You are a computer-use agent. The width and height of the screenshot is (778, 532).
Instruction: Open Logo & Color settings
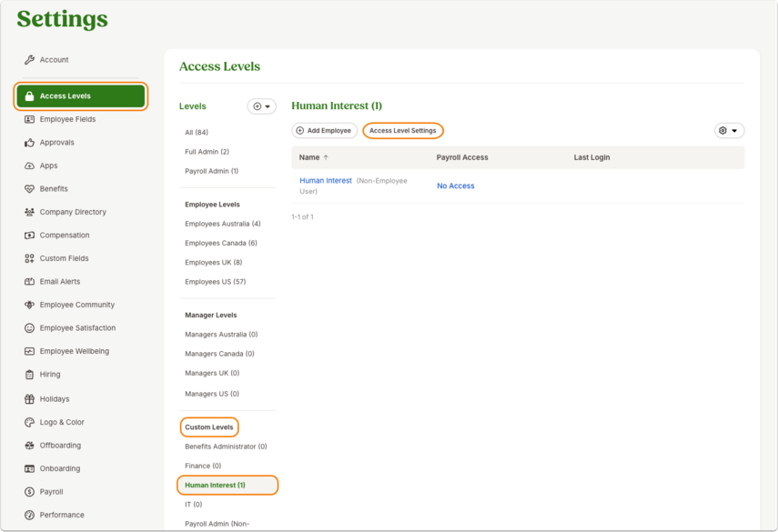(62, 422)
